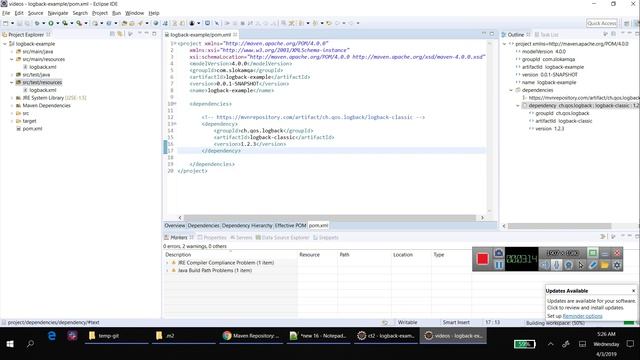Collapse src/main/resources folder node
Image resolution: width=640 pixels, height=360 pixels.
(x=12, y=59)
